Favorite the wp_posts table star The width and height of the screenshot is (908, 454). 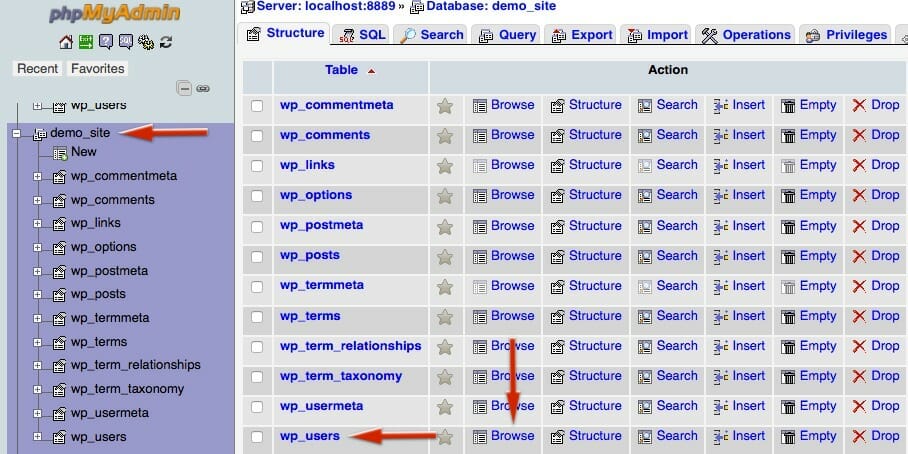(x=445, y=257)
